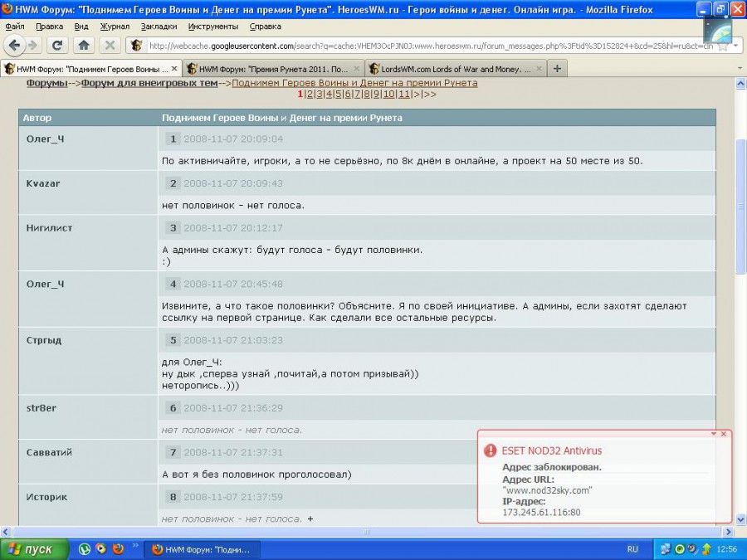Close the 'Премия Рунета 2011' tab
747x560 pixels.
tap(356, 69)
